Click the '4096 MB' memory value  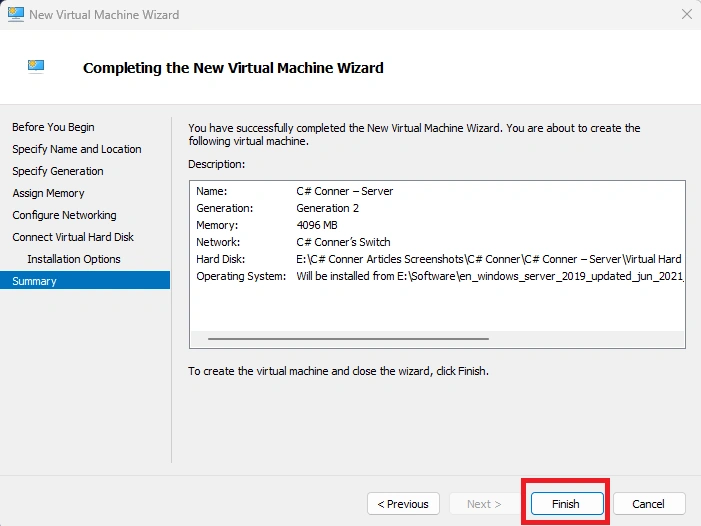317,225
